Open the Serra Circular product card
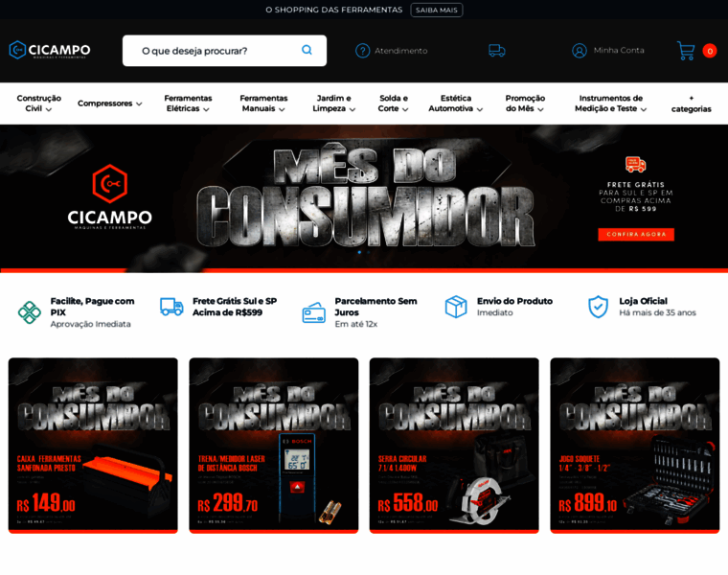The height and width of the screenshot is (575, 728). pos(454,445)
